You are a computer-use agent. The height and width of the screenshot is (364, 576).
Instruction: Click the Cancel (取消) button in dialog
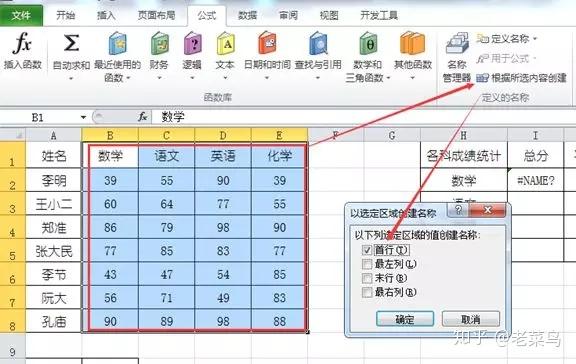(x=471, y=319)
